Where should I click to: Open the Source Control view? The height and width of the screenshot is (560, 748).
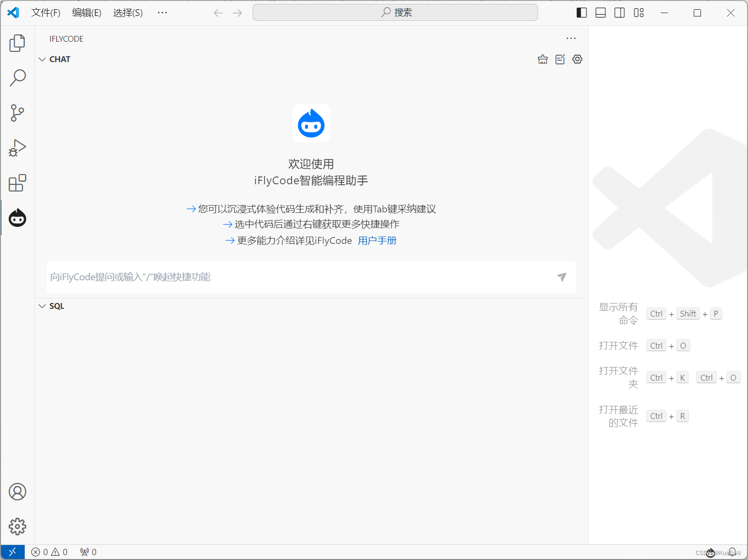coord(17,112)
